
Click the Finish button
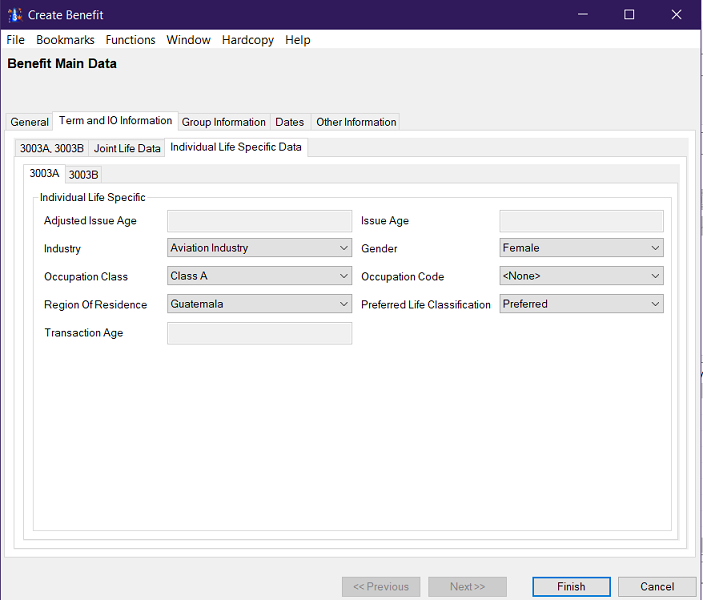coord(570,587)
